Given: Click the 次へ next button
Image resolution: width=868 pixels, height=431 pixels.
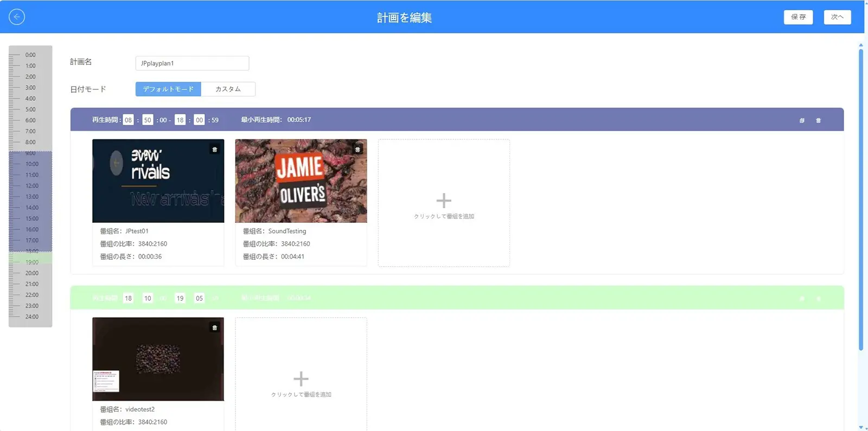Looking at the screenshot, I should tap(837, 17).
